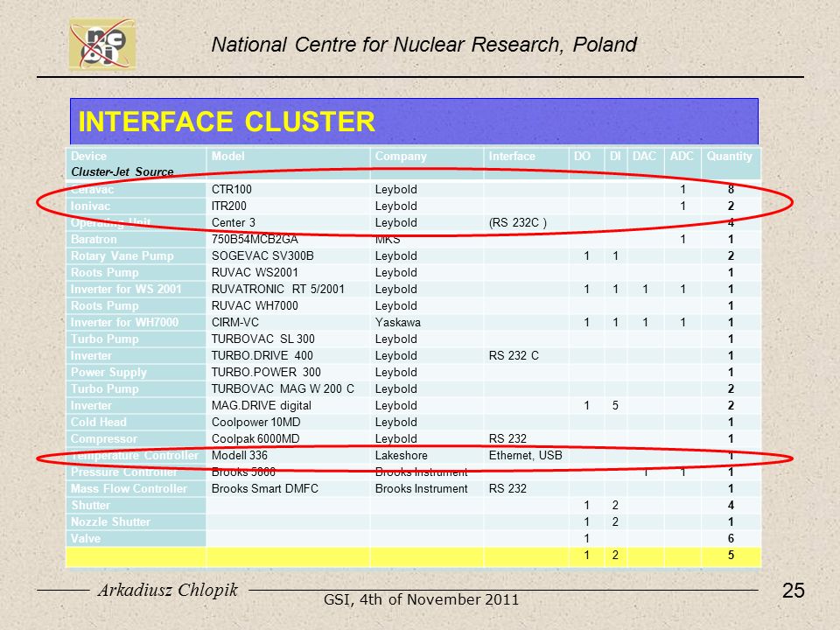Image resolution: width=840 pixels, height=630 pixels.
Task: Click quantity '6' in the Valve row
Action: 731,538
